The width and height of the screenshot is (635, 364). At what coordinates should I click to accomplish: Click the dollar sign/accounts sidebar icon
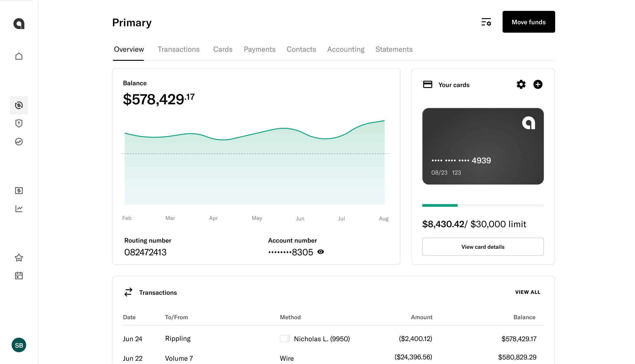click(19, 105)
